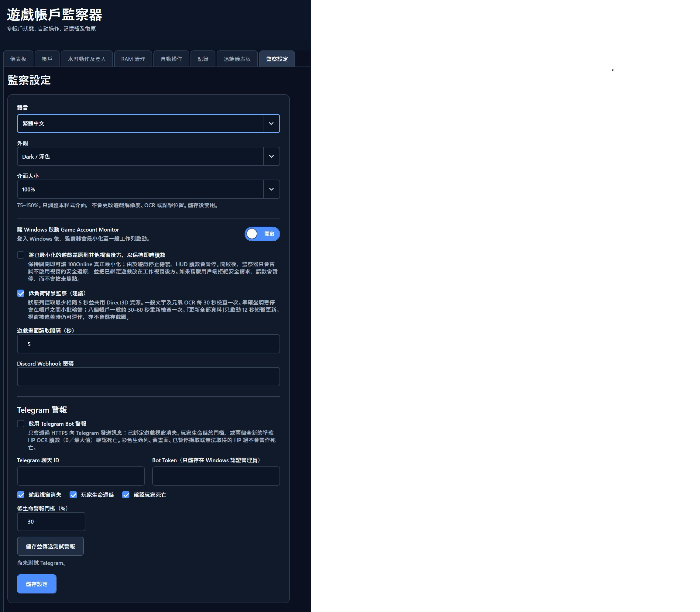The height and width of the screenshot is (612, 700).
Task: Click the Bot Token input field
Action: (216, 476)
